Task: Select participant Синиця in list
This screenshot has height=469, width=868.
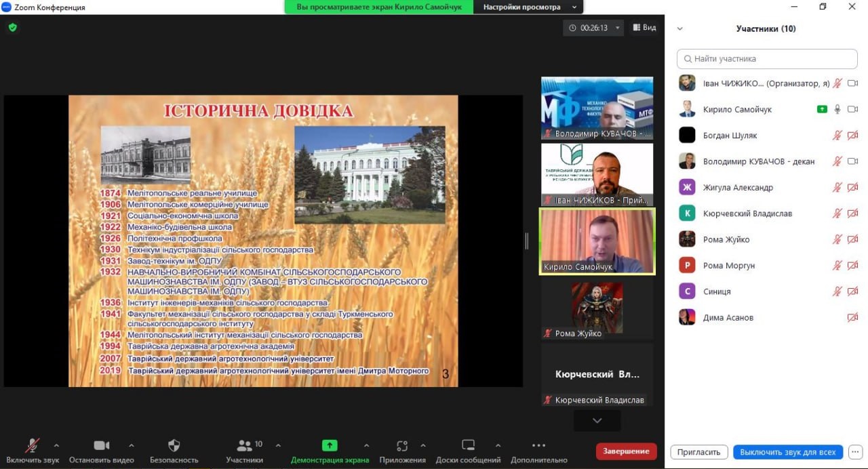Action: coord(767,291)
